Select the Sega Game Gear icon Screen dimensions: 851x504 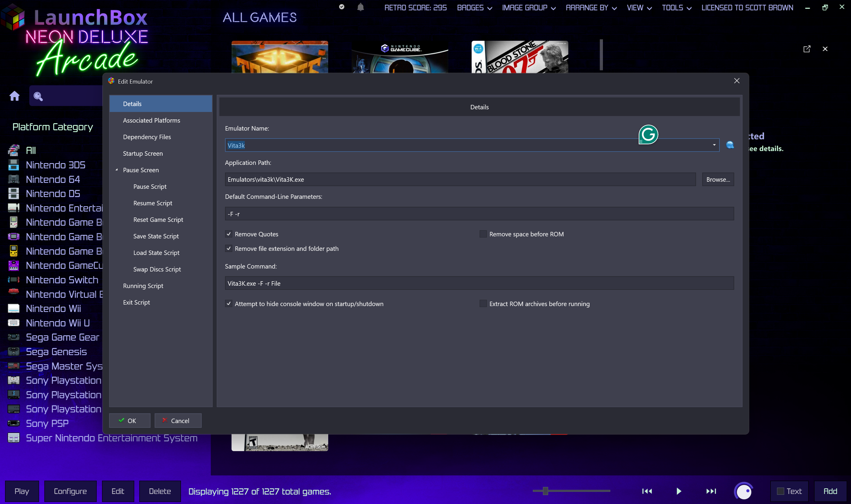tap(14, 337)
